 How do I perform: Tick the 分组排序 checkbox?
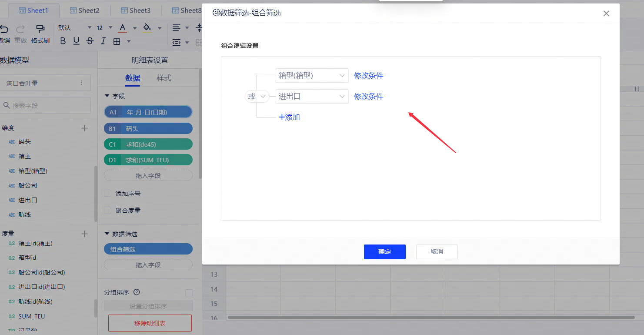[189, 293]
